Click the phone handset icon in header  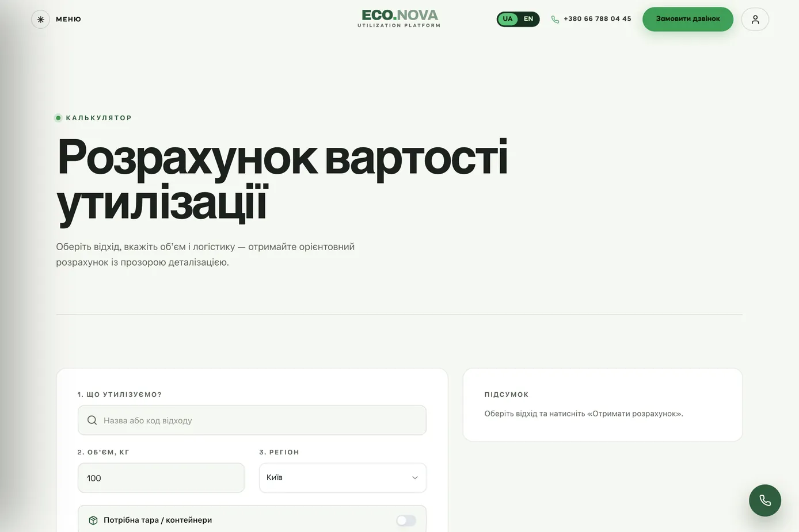tap(555, 20)
